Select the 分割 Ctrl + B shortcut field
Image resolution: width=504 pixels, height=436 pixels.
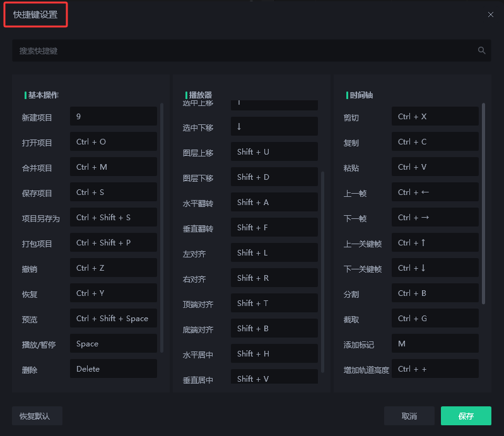tap(435, 293)
